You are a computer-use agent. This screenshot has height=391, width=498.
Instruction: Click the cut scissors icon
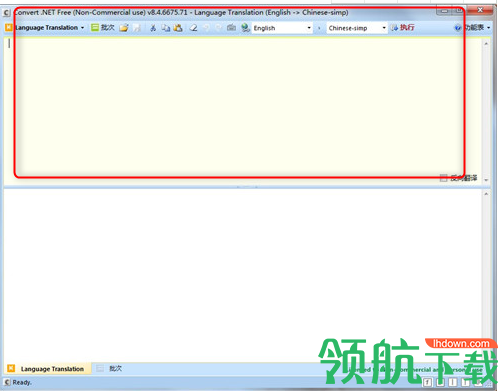point(153,28)
